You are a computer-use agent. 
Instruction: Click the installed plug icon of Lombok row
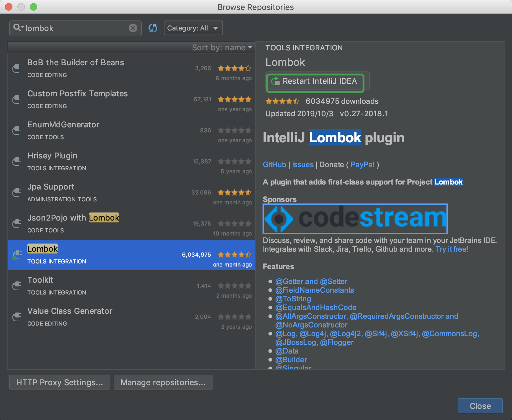click(17, 255)
